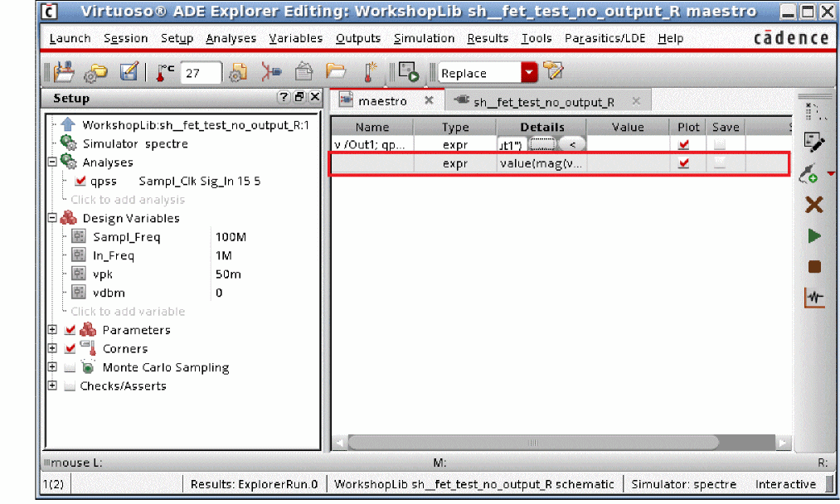The image size is (840, 504).
Task: Click the brown Stop simulation square
Action: [x=814, y=267]
